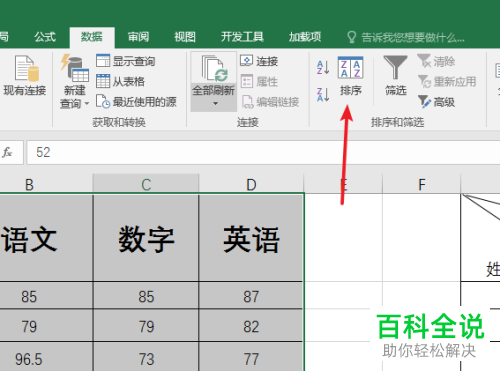Image resolution: width=500 pixels, height=371 pixels.
Task: Select column D header
Action: click(x=251, y=184)
